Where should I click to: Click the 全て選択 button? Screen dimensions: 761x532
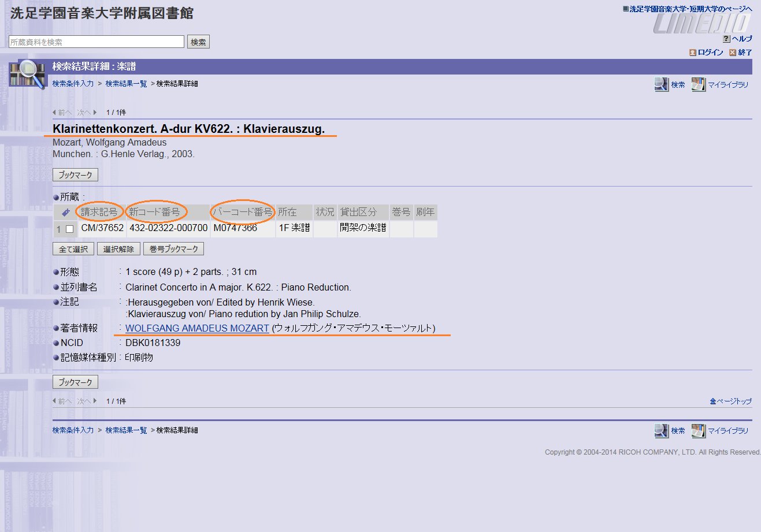[73, 249]
